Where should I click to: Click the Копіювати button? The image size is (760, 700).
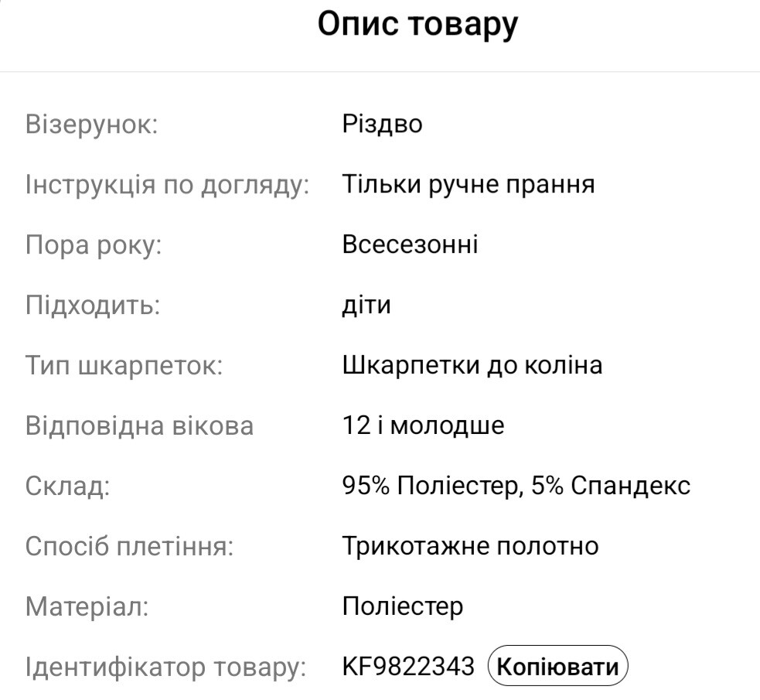point(558,666)
